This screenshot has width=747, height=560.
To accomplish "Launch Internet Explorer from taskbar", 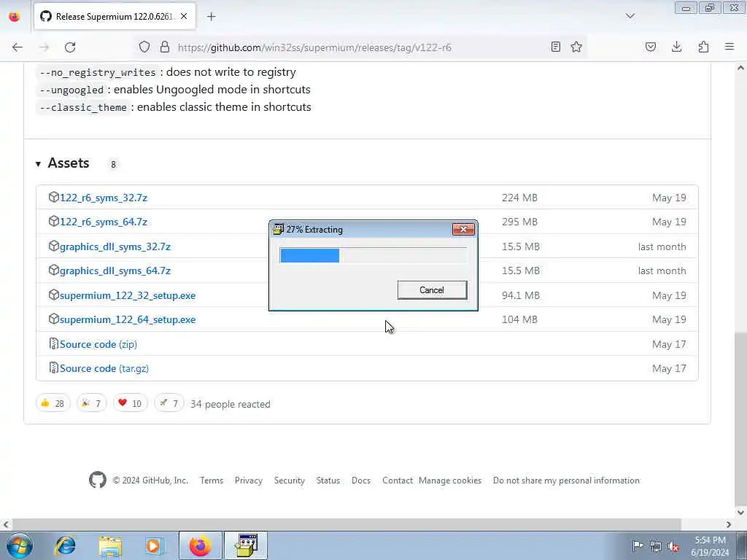I will click(x=65, y=545).
